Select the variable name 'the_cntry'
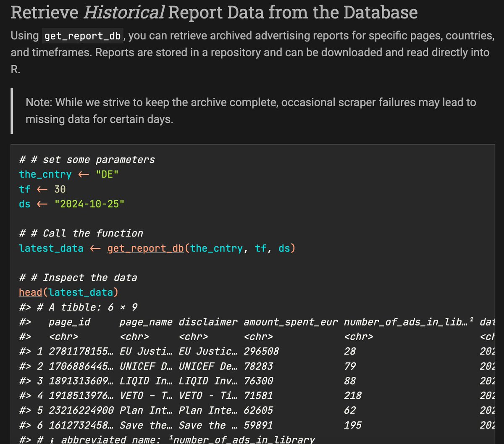Image resolution: width=504 pixels, height=444 pixels. click(x=45, y=174)
